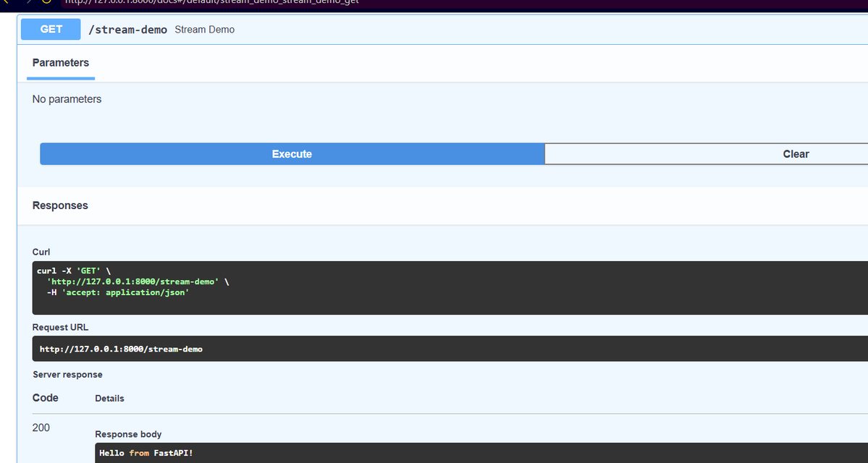Viewport: 868px width, 463px height.
Task: Click the Code column header
Action: pos(46,398)
